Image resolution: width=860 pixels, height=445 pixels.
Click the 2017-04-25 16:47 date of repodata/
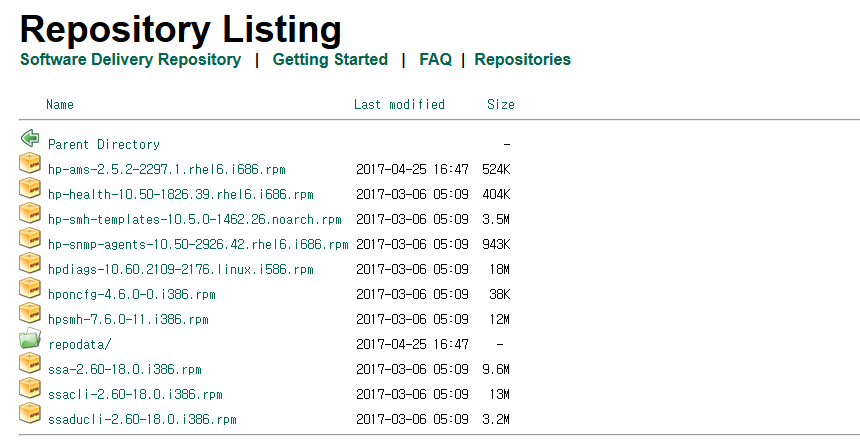[x=412, y=345]
